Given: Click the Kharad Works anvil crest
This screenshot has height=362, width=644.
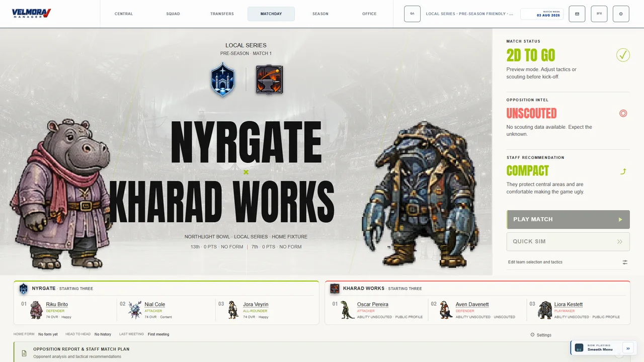Looking at the screenshot, I should click(269, 79).
